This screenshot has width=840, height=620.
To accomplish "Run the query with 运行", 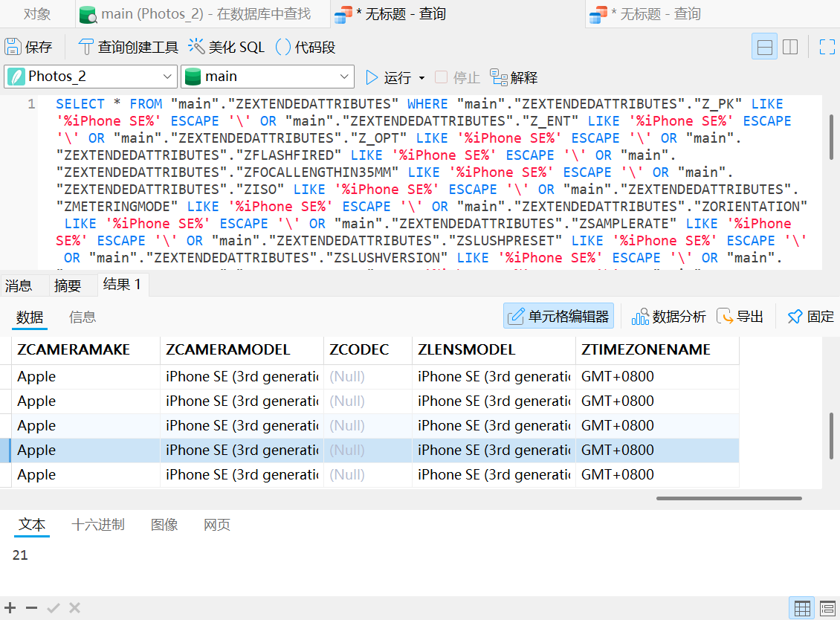I will tap(388, 78).
